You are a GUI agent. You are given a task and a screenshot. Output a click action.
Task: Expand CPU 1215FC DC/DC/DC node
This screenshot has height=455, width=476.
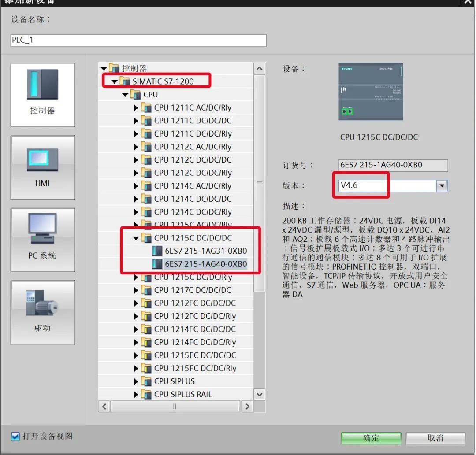[136, 355]
